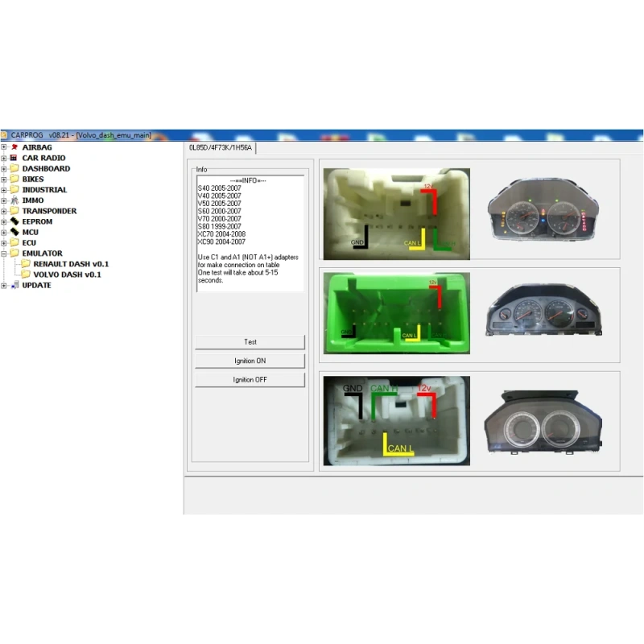Image resolution: width=644 pixels, height=644 pixels.
Task: Expand the IMMO tree node
Action: click(x=4, y=200)
